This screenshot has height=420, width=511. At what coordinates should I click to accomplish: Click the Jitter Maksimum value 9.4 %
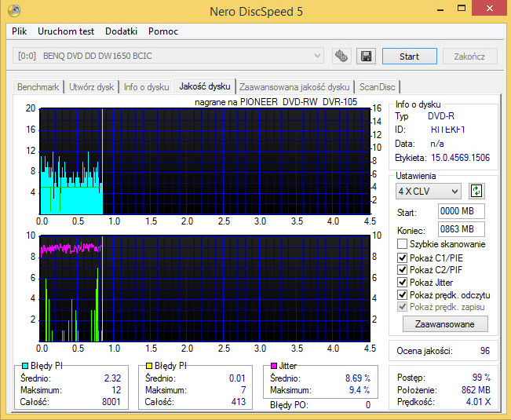(360, 389)
